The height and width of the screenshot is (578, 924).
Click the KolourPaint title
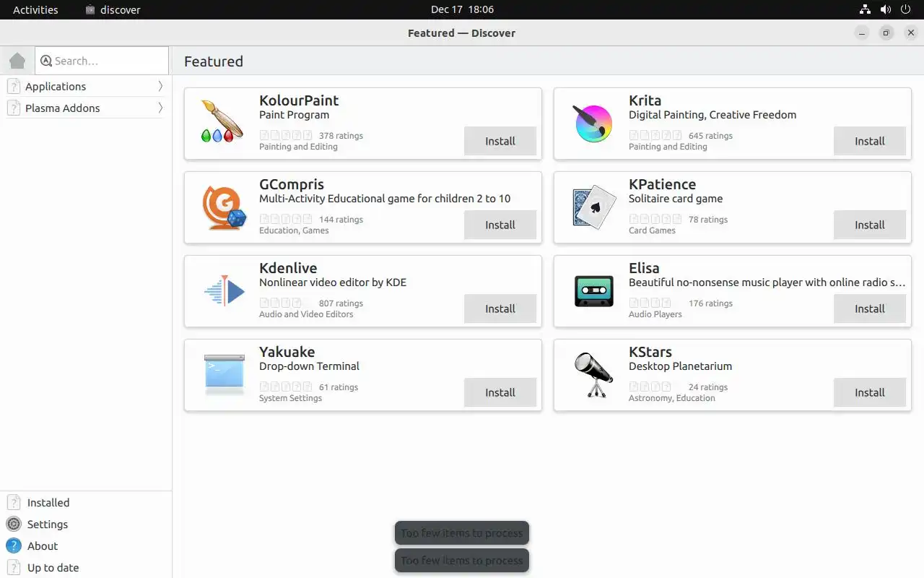[x=299, y=100]
